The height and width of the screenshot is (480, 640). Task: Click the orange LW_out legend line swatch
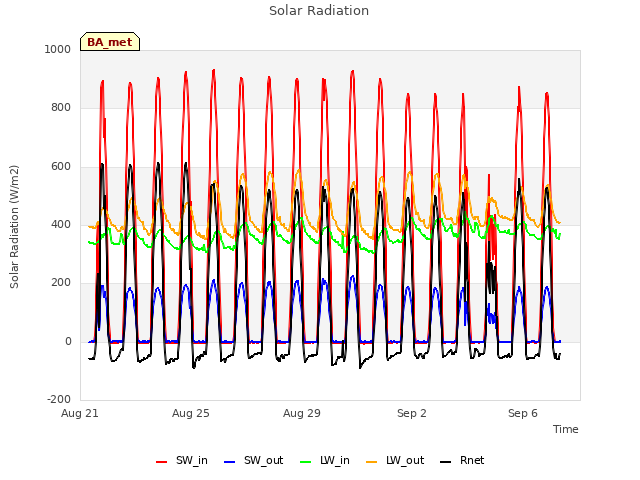coord(372,462)
